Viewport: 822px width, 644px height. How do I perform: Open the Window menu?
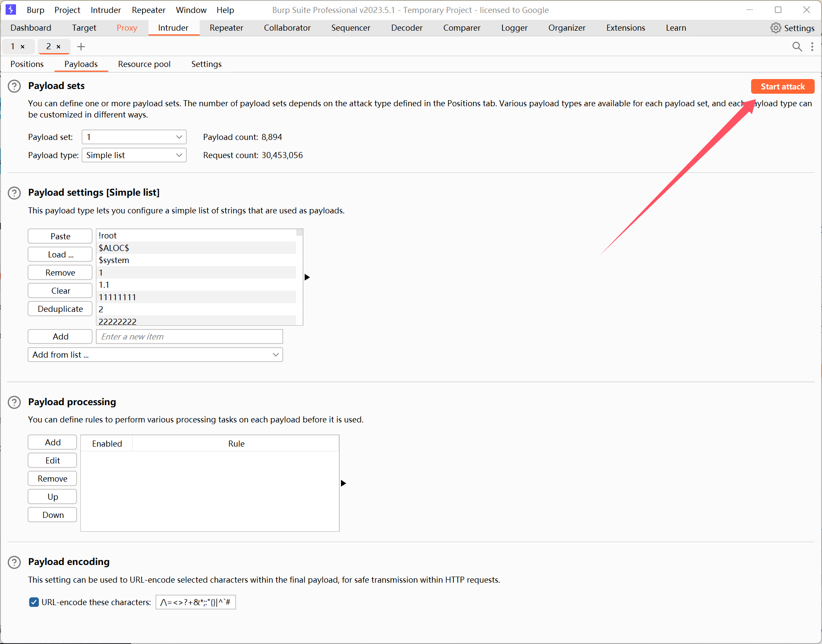click(191, 10)
